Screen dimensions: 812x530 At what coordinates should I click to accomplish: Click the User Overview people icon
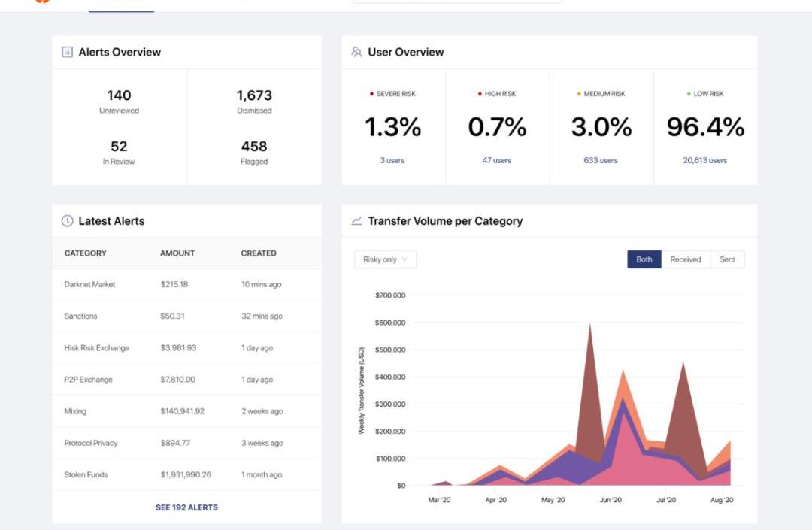tap(356, 52)
